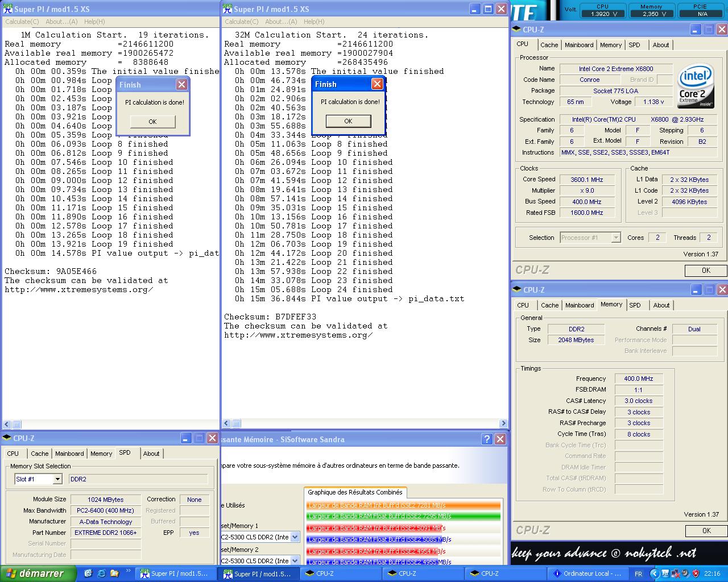Minimize the SPD CPU-Z window

click(x=186, y=438)
